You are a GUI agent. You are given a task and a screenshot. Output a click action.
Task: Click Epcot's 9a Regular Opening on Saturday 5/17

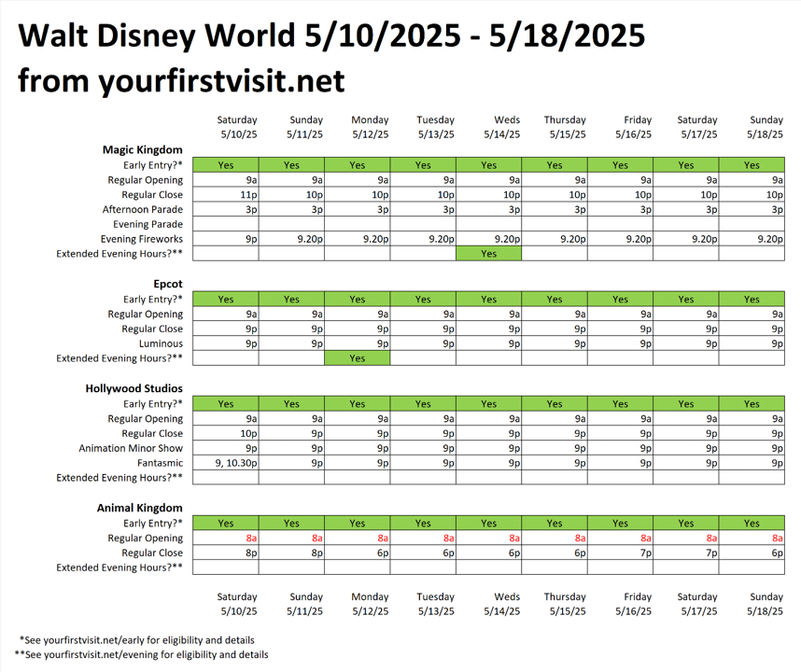pyautogui.click(x=686, y=314)
